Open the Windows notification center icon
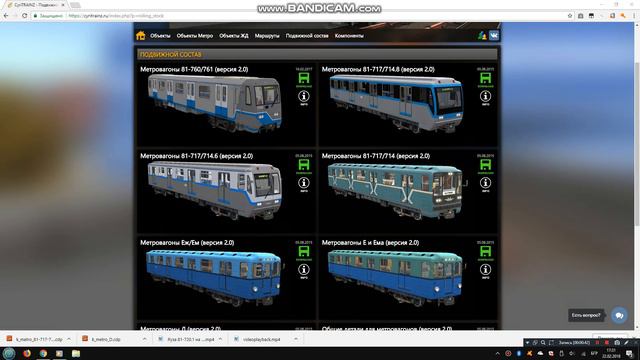Viewport: 640px width, 360px height. (x=630, y=353)
